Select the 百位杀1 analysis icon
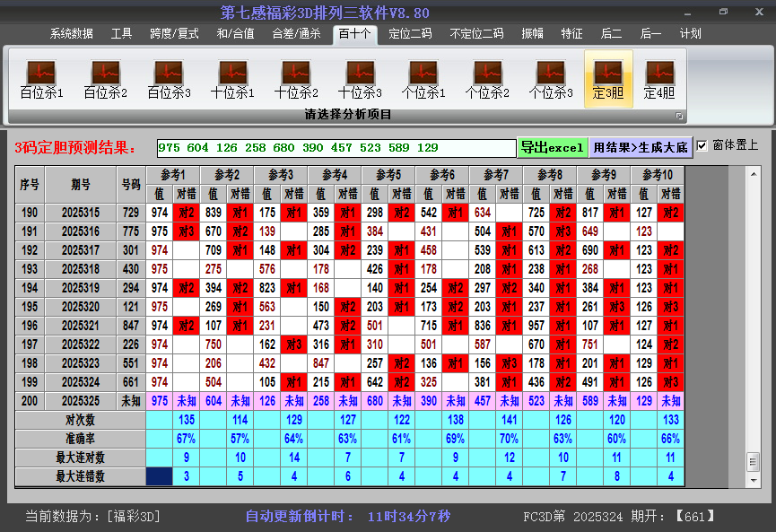Screen dimensions: 776x532 (41, 79)
